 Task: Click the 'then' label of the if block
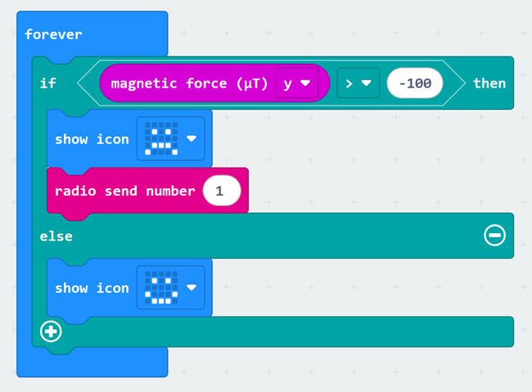tap(489, 83)
